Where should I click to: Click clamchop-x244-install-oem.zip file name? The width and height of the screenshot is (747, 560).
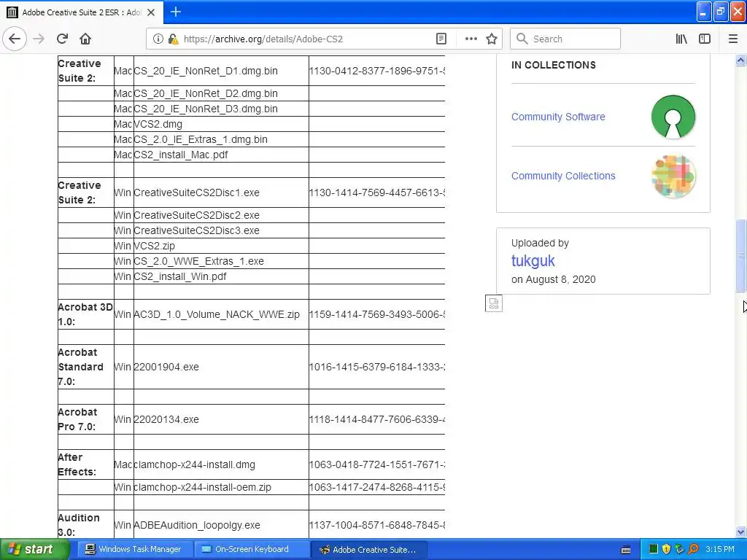tap(203, 488)
